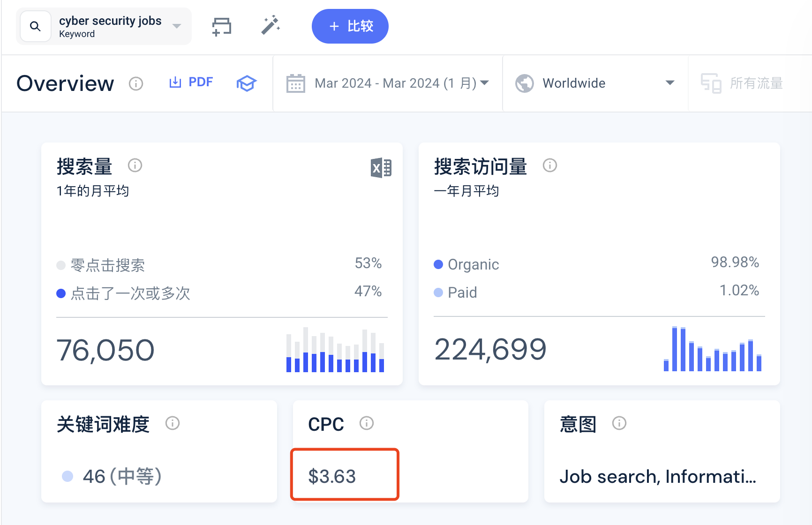Click the 46 (中等) difficulty value
This screenshot has height=525, width=812.
click(x=122, y=476)
